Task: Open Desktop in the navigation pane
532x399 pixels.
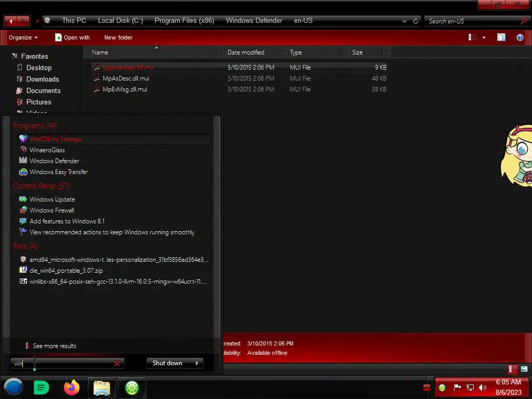Action: coord(38,68)
